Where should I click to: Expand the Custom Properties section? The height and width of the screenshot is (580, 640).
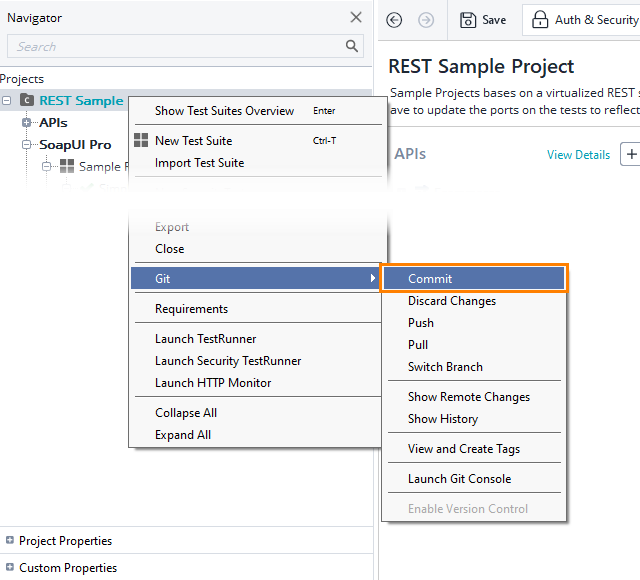click(10, 567)
